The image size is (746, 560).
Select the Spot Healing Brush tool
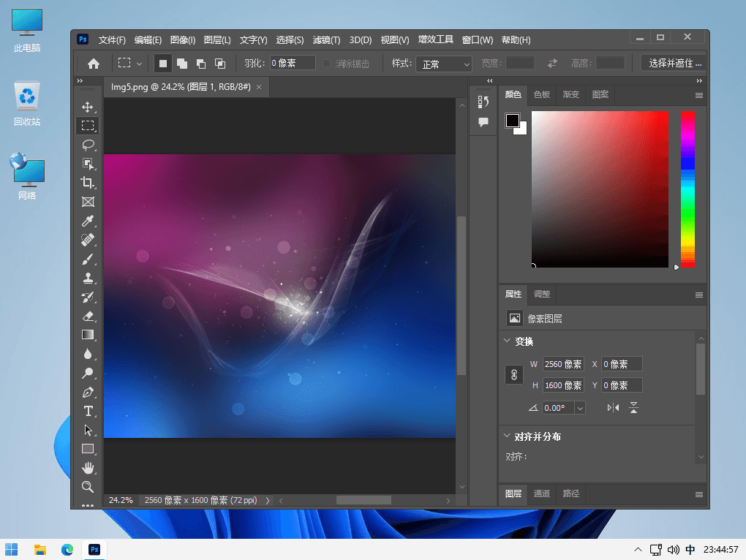point(88,240)
